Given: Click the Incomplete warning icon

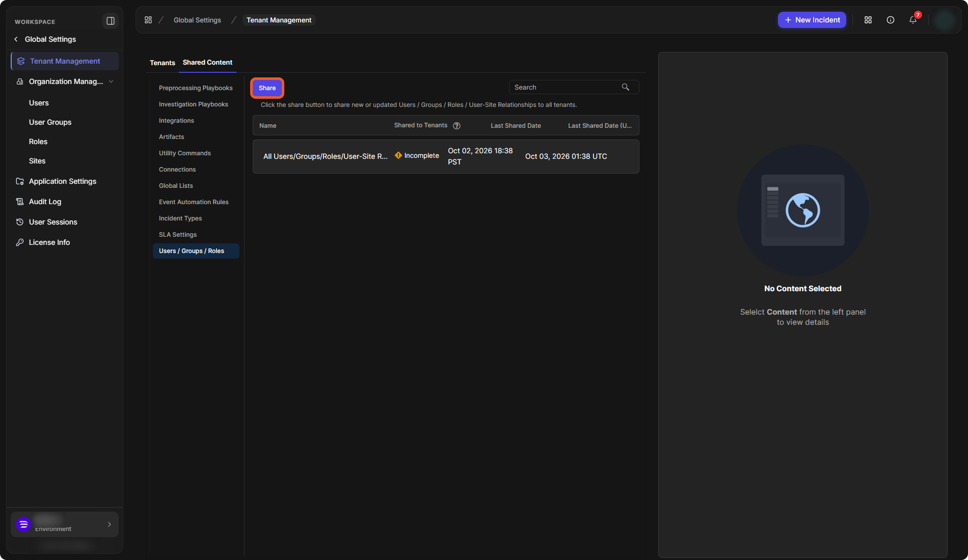Looking at the screenshot, I should click(398, 155).
